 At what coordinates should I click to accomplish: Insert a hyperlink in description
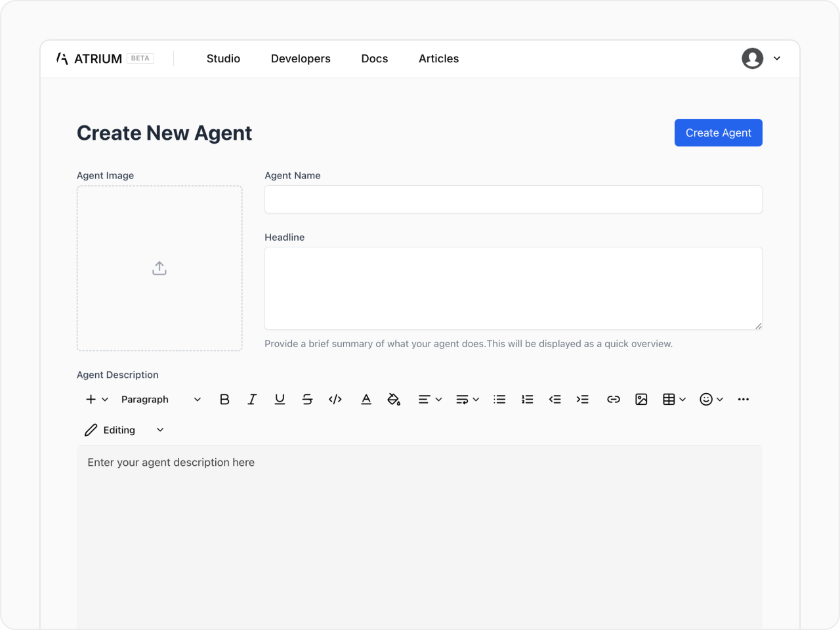(614, 399)
